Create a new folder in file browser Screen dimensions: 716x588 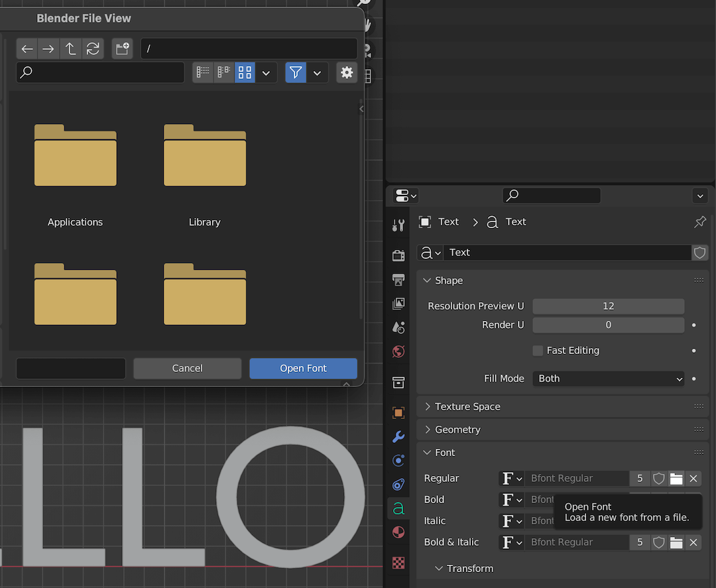[122, 49]
